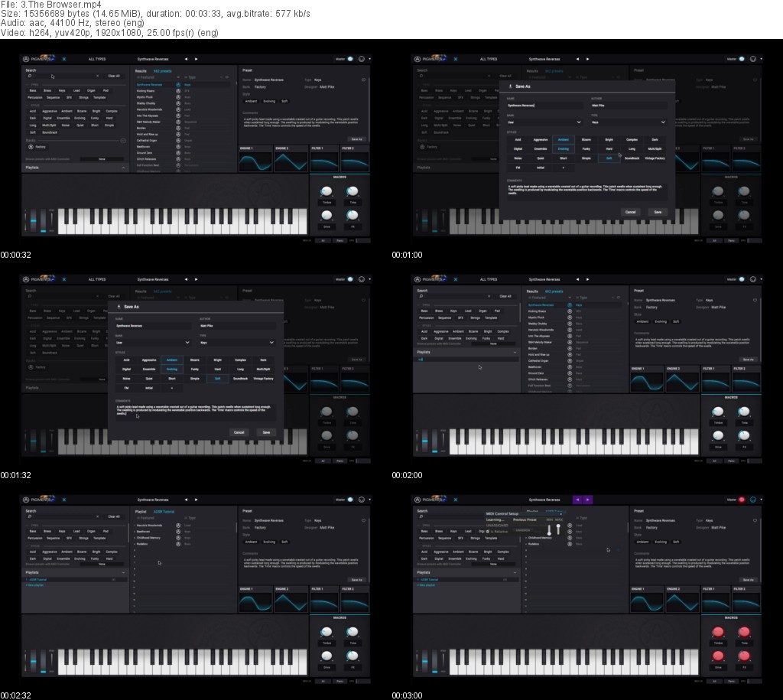In the 00:03:00 frame, toggle the Is Relative radio button

[x=488, y=532]
